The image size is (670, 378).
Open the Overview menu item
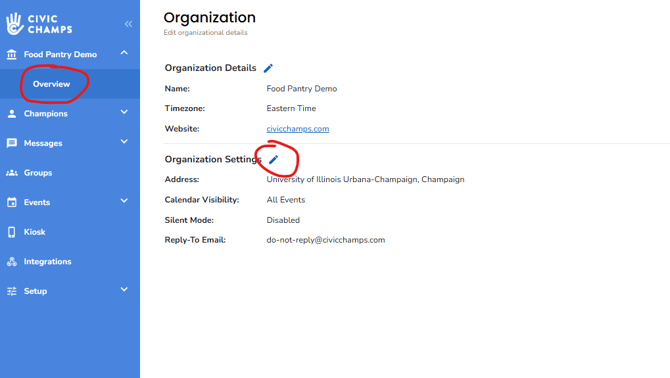coord(51,84)
